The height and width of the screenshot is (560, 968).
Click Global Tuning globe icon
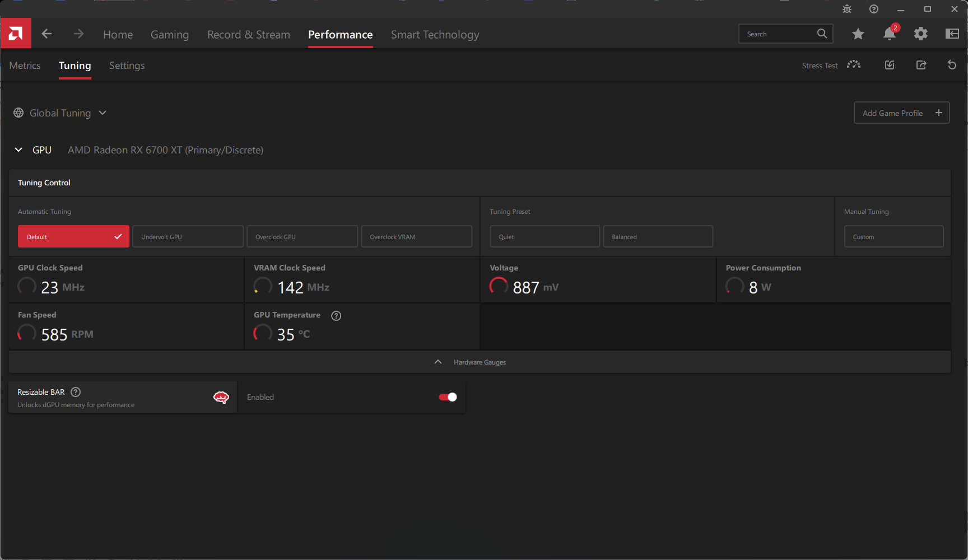[x=18, y=113]
